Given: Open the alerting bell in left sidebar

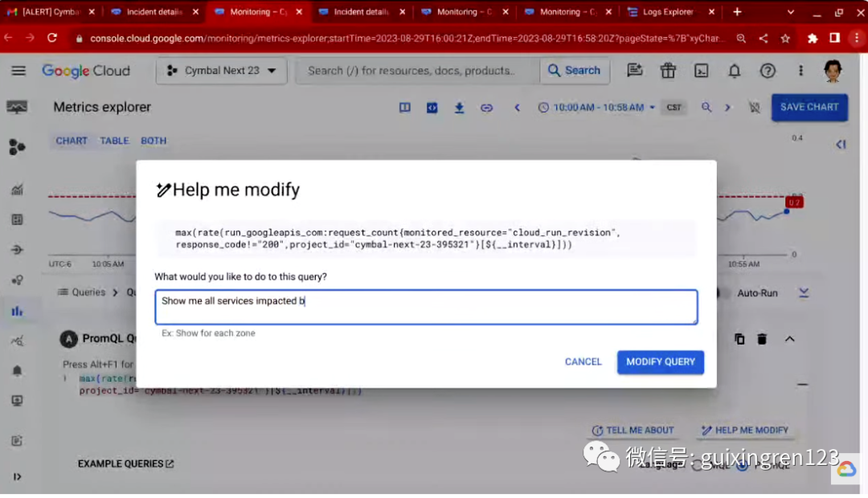Looking at the screenshot, I should pyautogui.click(x=17, y=370).
